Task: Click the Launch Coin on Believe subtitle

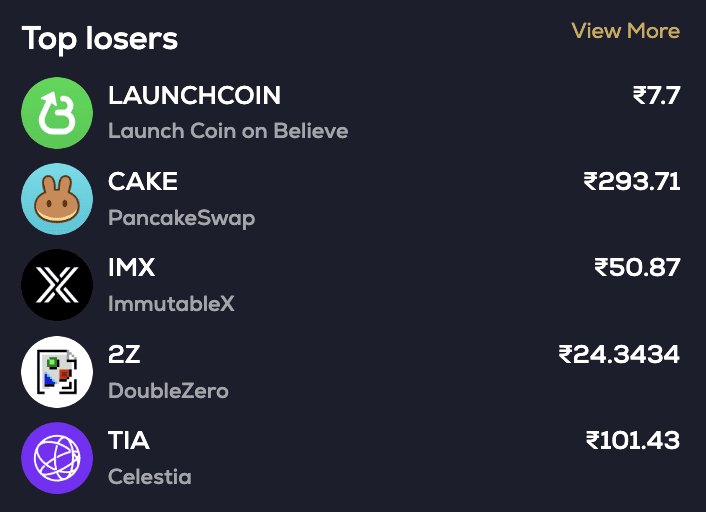Action: point(228,131)
